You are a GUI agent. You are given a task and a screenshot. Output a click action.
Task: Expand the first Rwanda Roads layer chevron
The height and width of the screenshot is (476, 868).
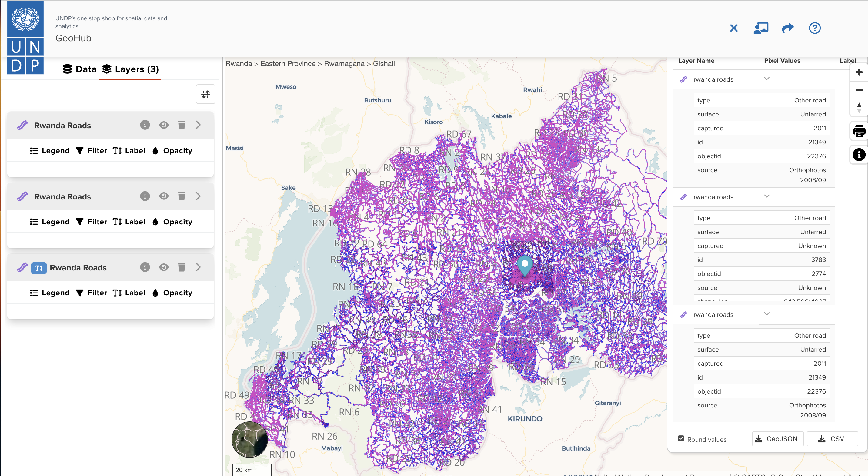(198, 125)
